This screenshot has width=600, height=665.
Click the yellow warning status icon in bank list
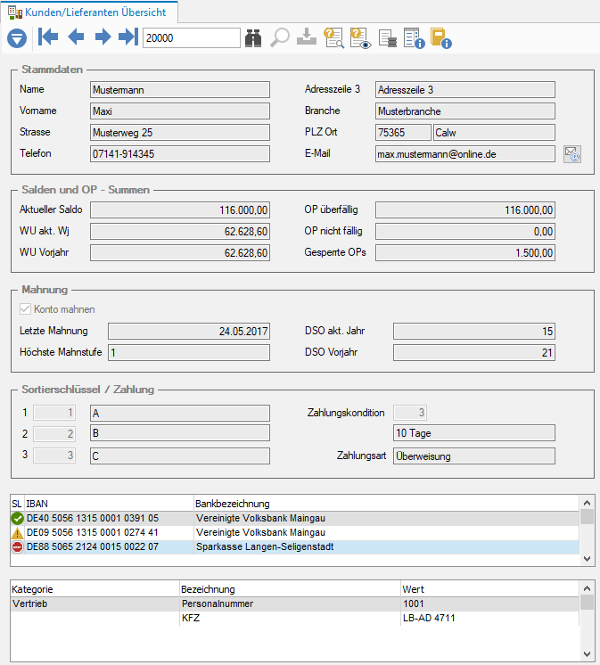tap(17, 533)
